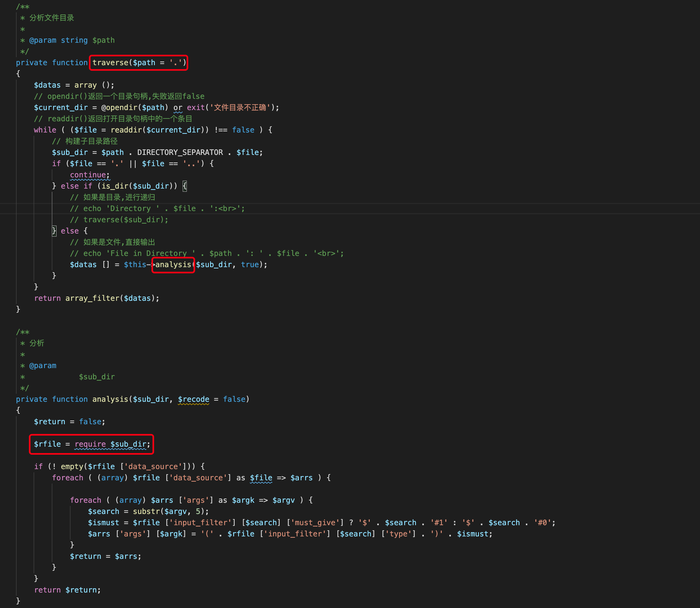The width and height of the screenshot is (700, 608).
Task: Click the private function analysis declaration name
Action: (x=110, y=399)
